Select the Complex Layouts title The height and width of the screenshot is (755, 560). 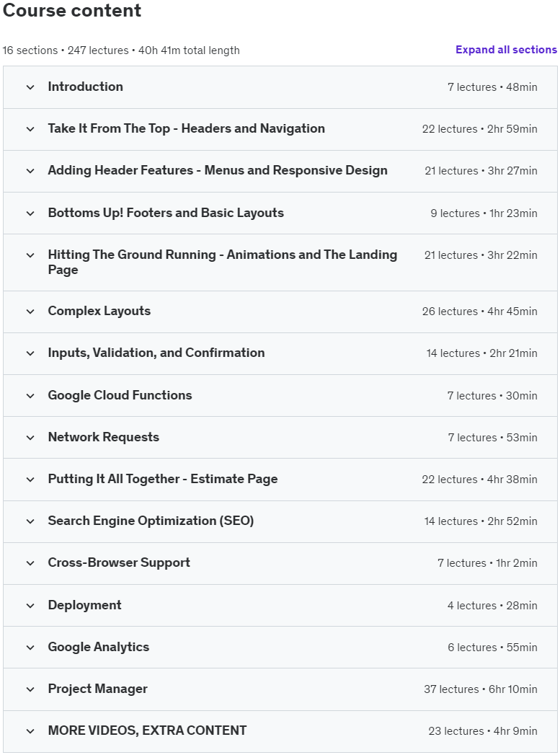point(99,311)
